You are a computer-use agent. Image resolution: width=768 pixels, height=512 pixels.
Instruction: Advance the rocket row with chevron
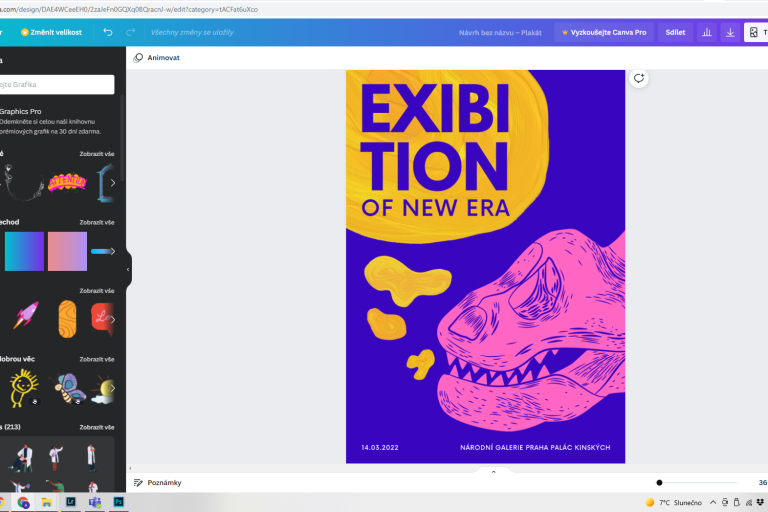click(113, 319)
